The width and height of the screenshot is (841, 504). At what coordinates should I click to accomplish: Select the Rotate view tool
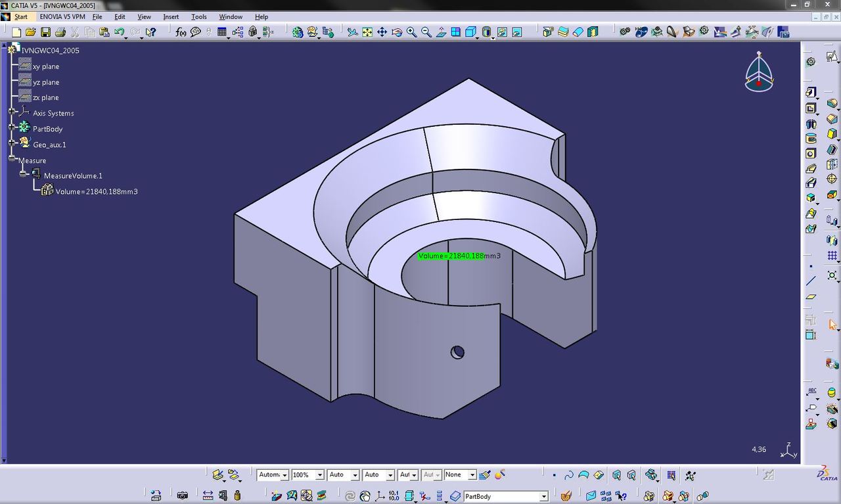397,32
